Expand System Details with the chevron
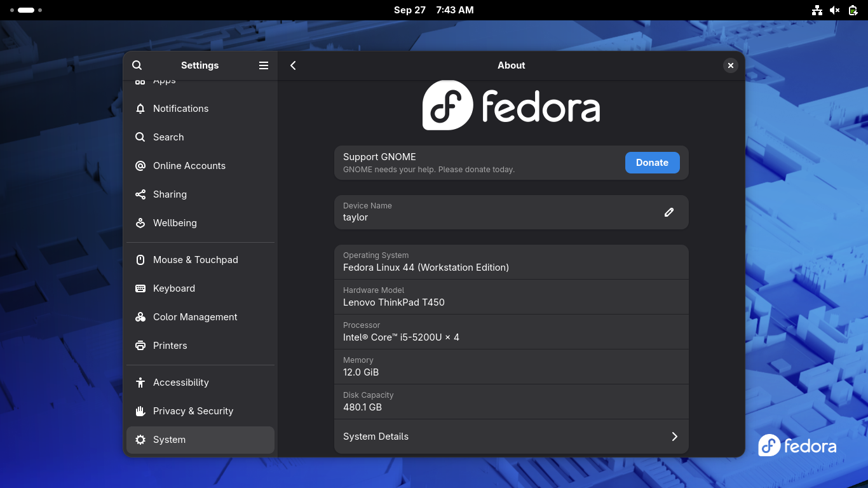The image size is (868, 488). 675,437
